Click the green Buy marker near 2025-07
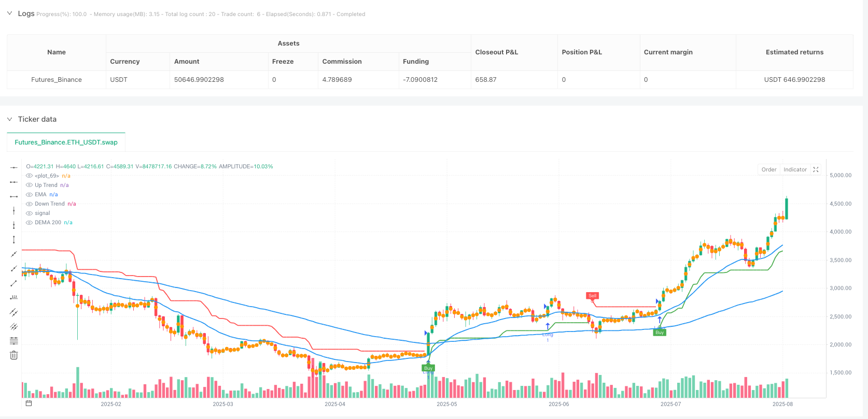The height and width of the screenshot is (419, 868). click(660, 333)
